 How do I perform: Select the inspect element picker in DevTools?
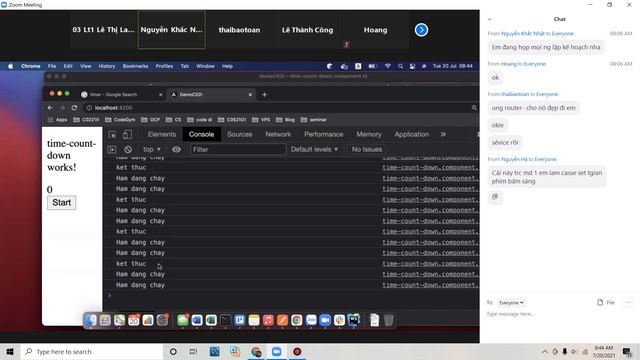[112, 134]
